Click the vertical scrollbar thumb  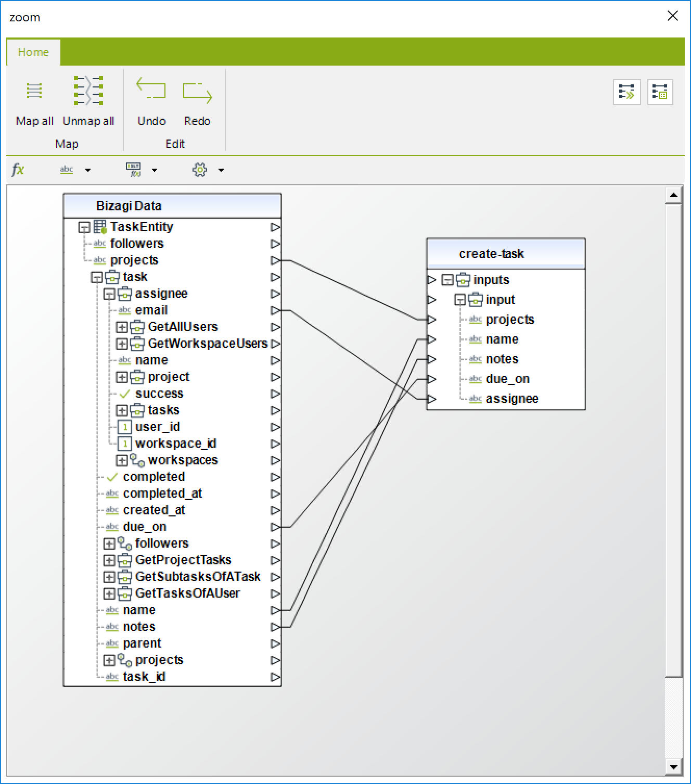pyautogui.click(x=673, y=440)
